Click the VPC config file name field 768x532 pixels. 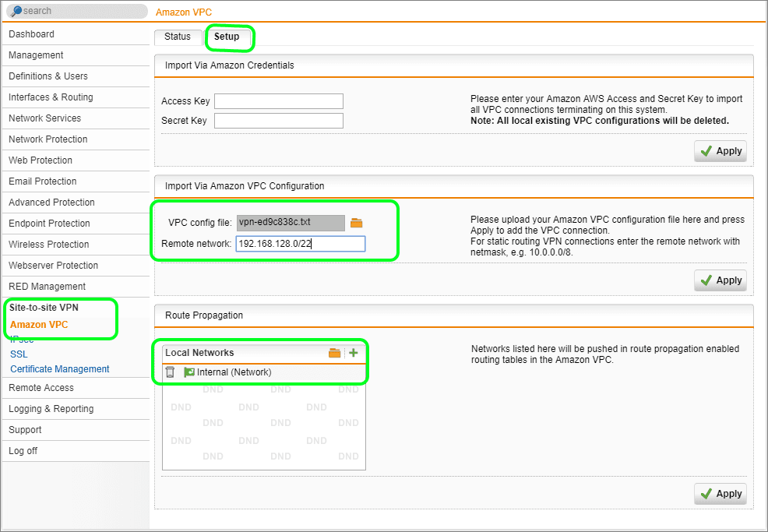coord(291,223)
